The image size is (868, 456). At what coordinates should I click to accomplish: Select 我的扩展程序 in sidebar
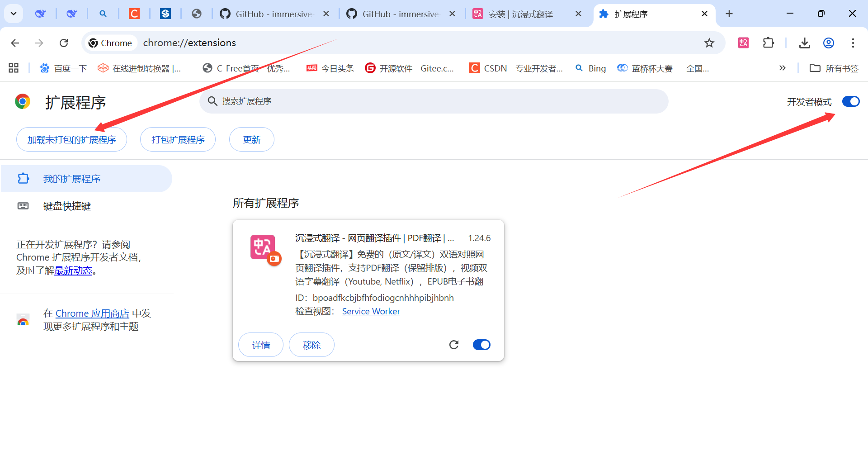tap(86, 179)
